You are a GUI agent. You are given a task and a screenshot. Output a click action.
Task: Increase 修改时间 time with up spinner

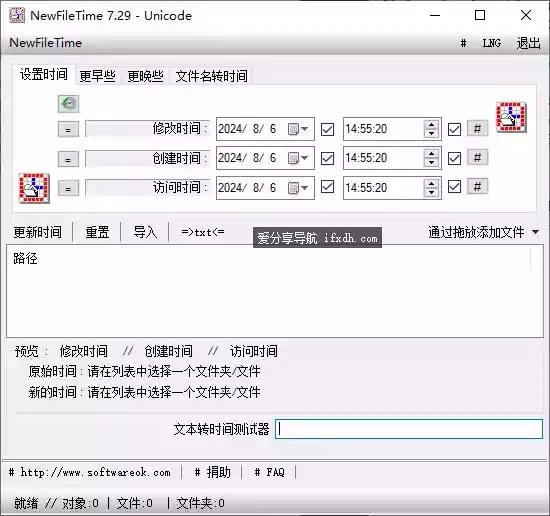431,125
